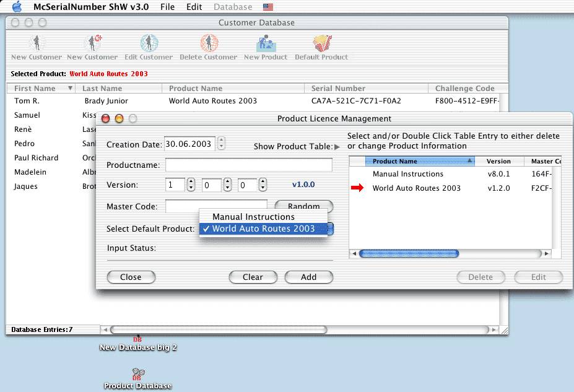Collapse the Show Product Table disclosure triangle
This screenshot has height=392, width=574.
point(337,147)
